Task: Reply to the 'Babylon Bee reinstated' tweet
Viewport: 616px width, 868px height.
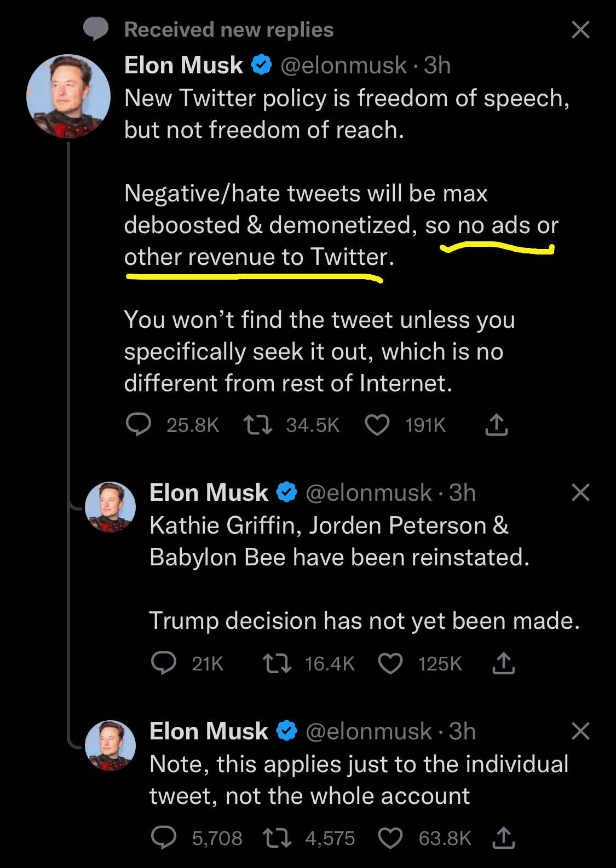Action: 164,663
